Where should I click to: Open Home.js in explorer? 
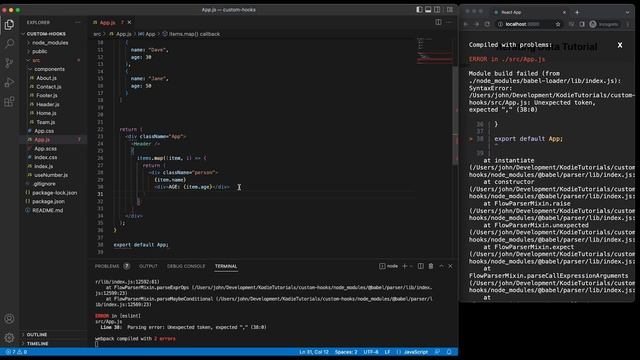pyautogui.click(x=46, y=113)
